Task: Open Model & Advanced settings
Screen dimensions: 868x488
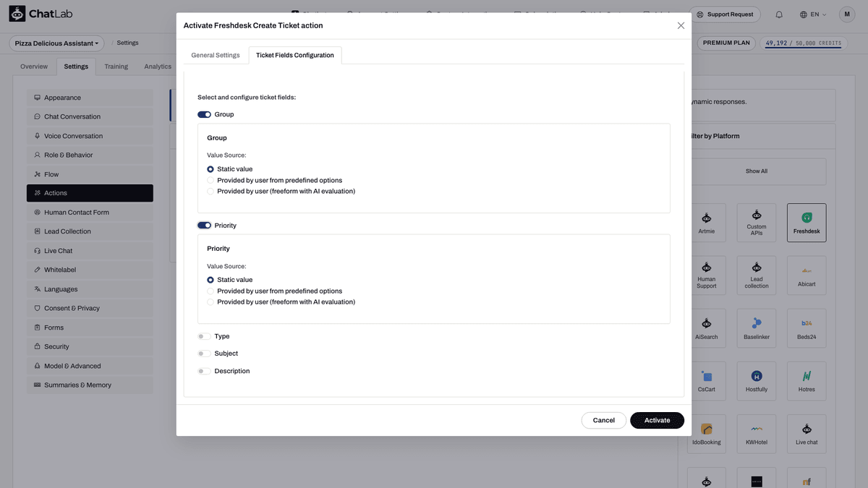Action: click(90, 366)
